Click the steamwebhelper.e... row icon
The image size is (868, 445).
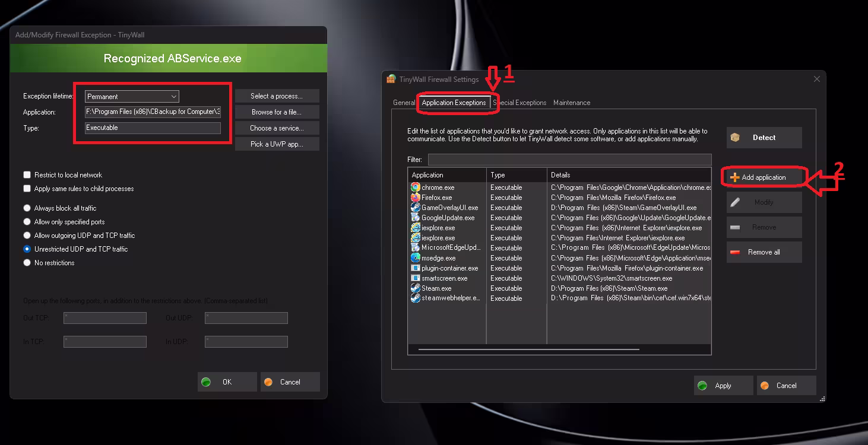point(416,298)
